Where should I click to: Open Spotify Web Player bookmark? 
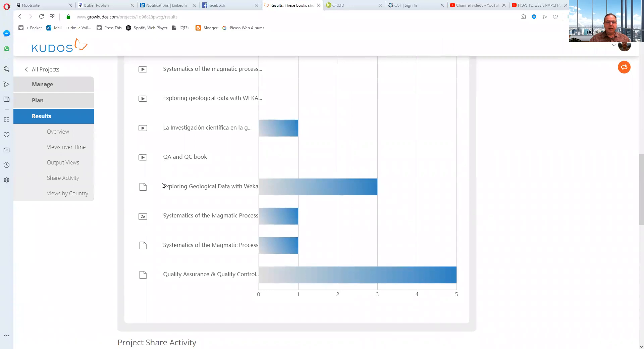tap(147, 28)
